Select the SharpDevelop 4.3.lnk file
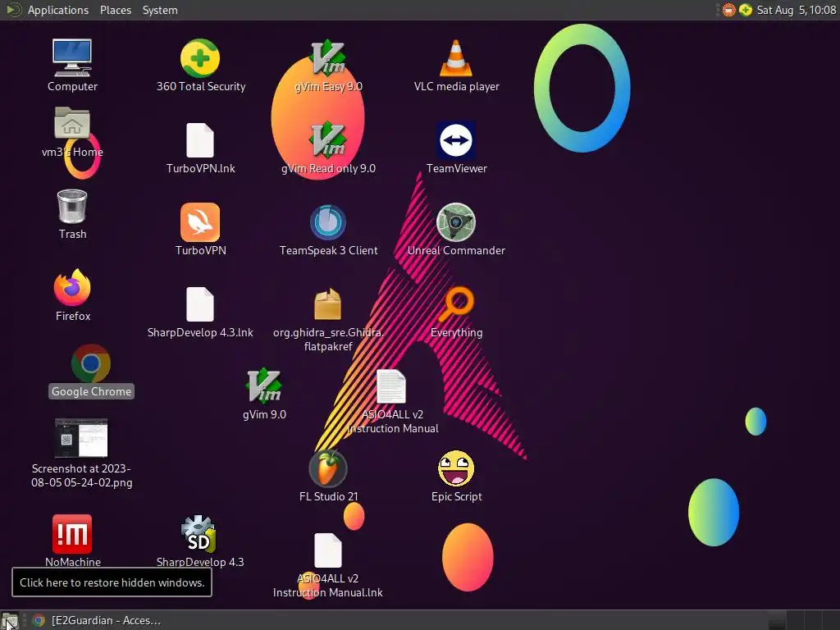840x630 pixels. point(200,304)
